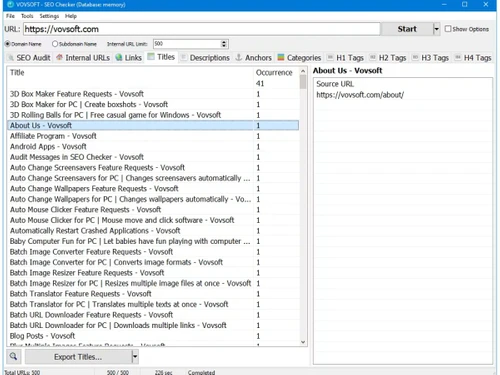Click the URL input field
This screenshot has height=375, width=500.
tap(202, 29)
